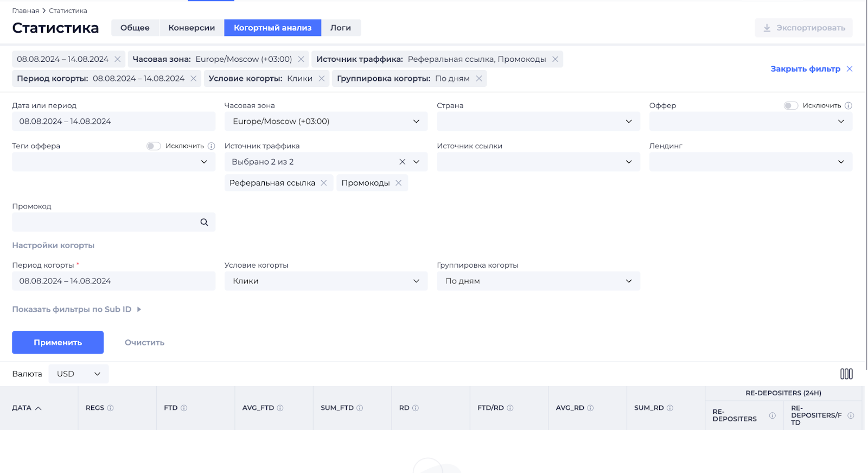This screenshot has height=473, width=868.
Task: Remove the Промокоды tag
Action: click(399, 183)
